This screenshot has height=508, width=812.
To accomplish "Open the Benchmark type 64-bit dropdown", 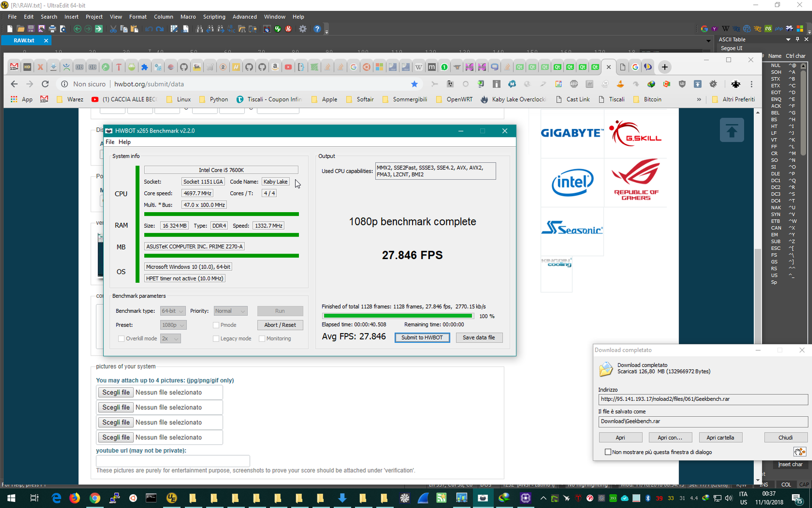I will (172, 311).
